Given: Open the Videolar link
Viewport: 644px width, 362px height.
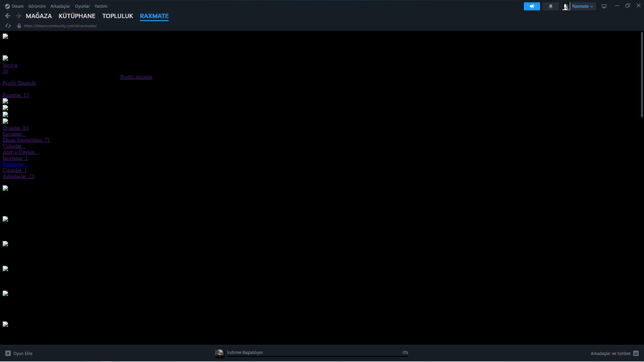Looking at the screenshot, I should click(14, 146).
